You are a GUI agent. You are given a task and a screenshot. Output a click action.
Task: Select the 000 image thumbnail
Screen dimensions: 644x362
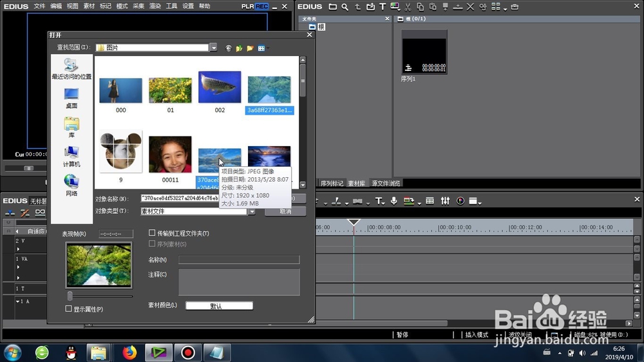click(x=121, y=90)
